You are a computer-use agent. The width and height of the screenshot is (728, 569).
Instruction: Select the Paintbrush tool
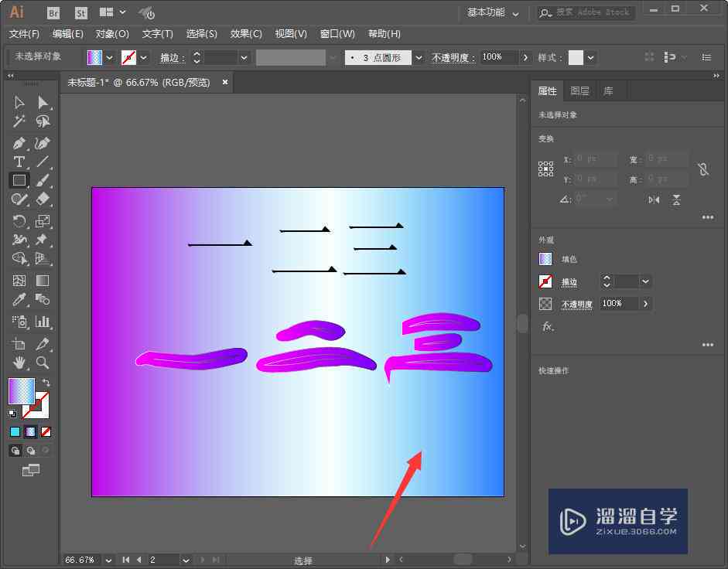pyautogui.click(x=43, y=180)
